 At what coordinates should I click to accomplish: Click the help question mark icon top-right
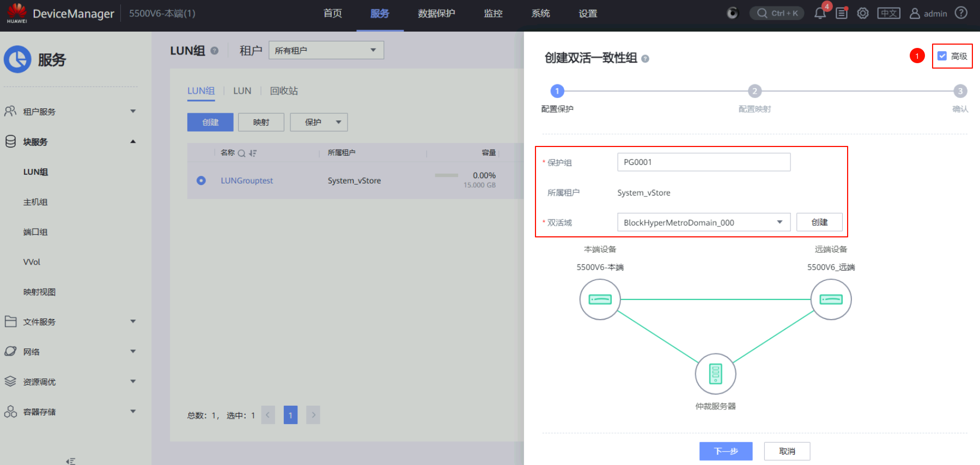point(961,13)
